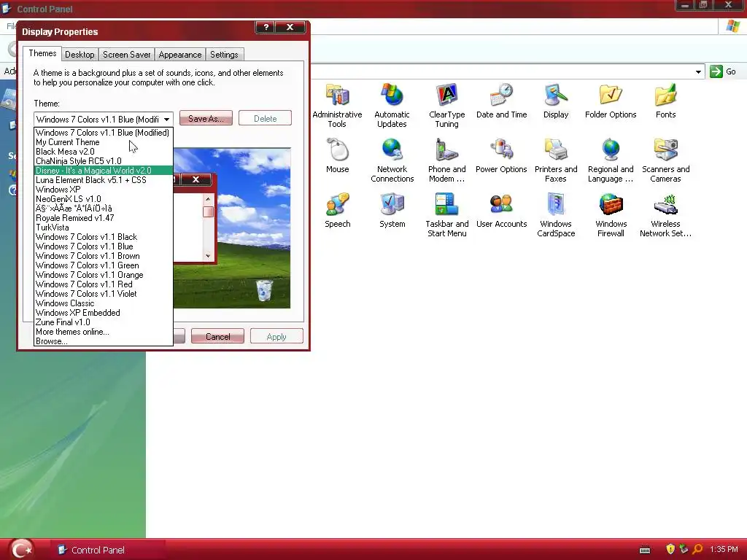Click the Delete theme button
Viewport: 747px width, 560px height.
[x=265, y=119]
